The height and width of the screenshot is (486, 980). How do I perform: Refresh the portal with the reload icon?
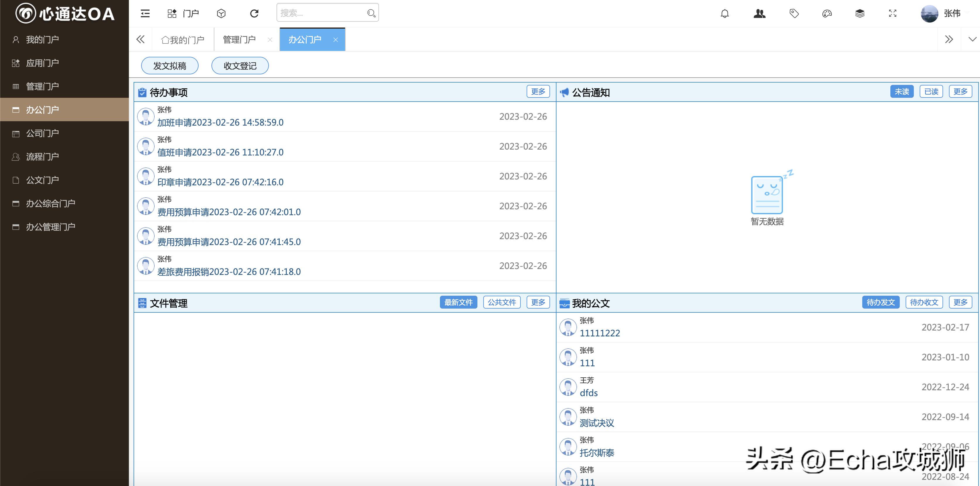coord(254,13)
